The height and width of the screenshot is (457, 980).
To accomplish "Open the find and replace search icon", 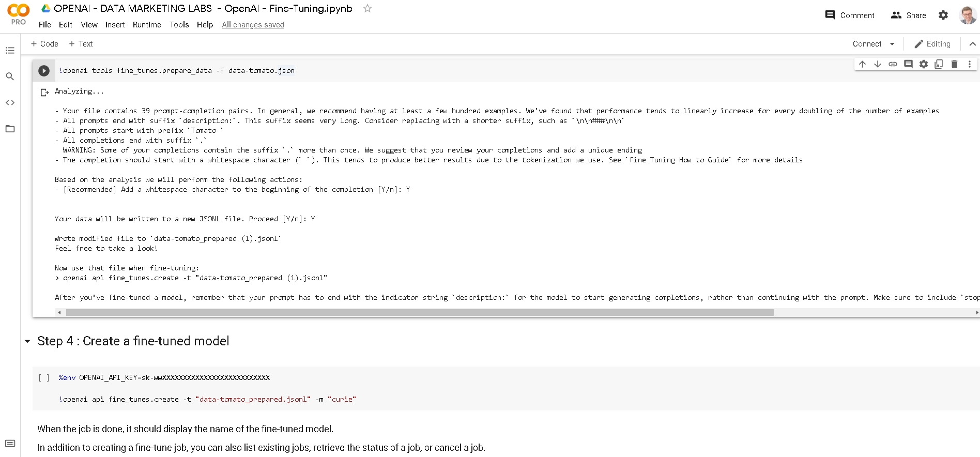I will [x=10, y=77].
